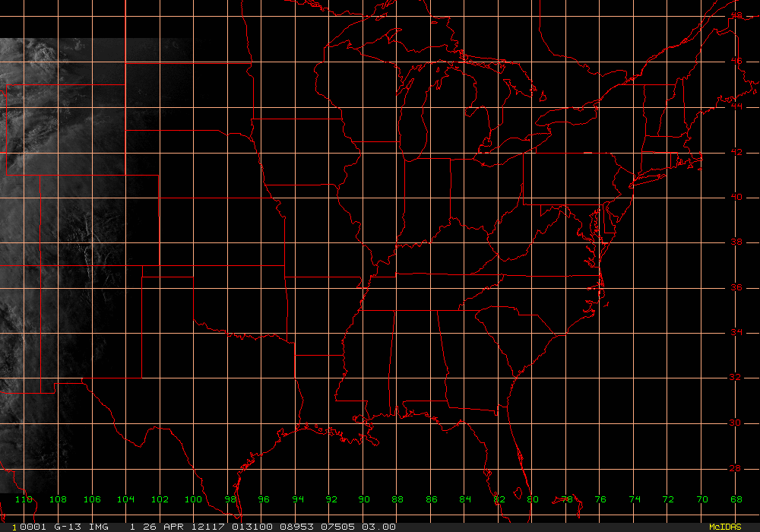Click the 32 latitude label
The image size is (760, 532).
735,377
